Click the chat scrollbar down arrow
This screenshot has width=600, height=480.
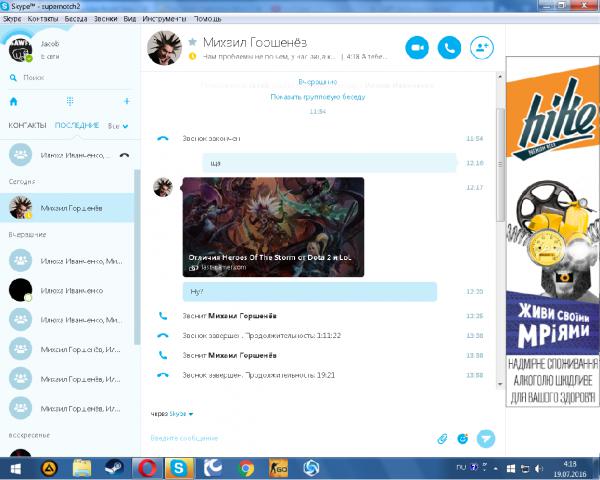500,384
